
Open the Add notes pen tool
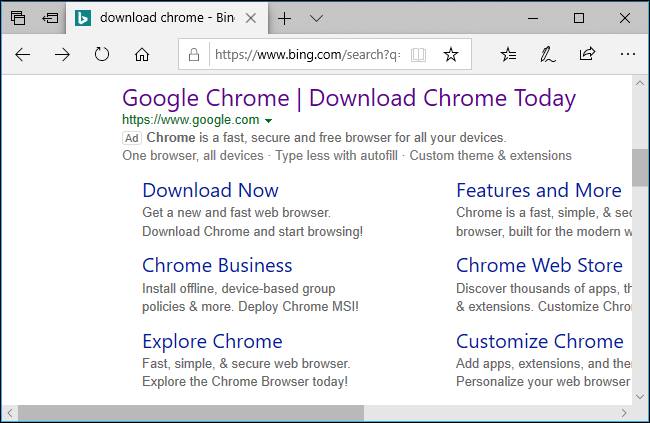[x=547, y=55]
